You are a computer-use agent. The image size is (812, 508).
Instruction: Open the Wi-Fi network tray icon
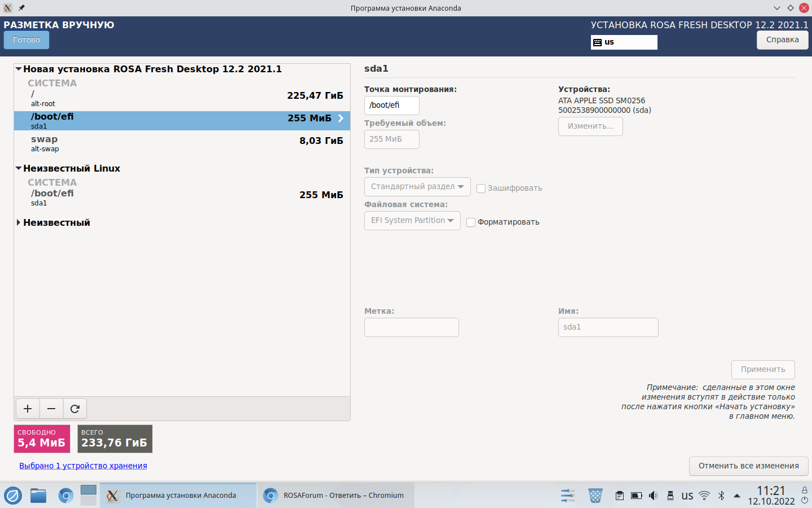click(704, 496)
